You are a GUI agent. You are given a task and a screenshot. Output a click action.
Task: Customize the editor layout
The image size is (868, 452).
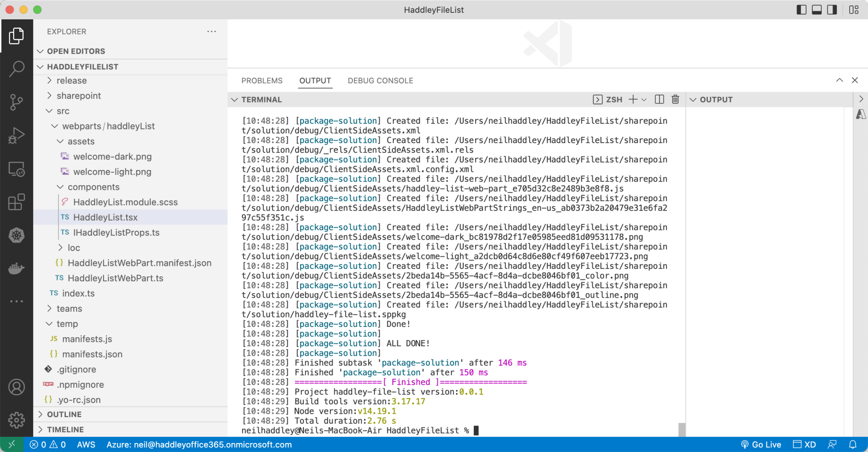point(854,10)
